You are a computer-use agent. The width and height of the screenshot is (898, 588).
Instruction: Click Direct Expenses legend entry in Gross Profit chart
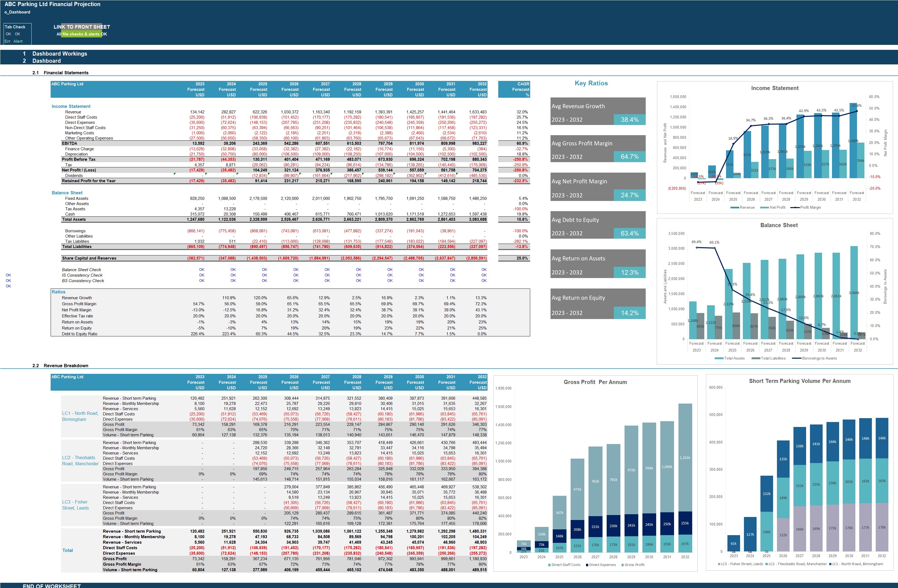point(601,565)
